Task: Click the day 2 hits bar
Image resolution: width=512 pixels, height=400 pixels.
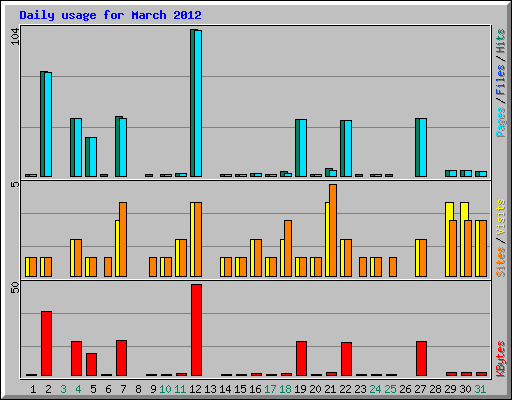Action: 42,124
